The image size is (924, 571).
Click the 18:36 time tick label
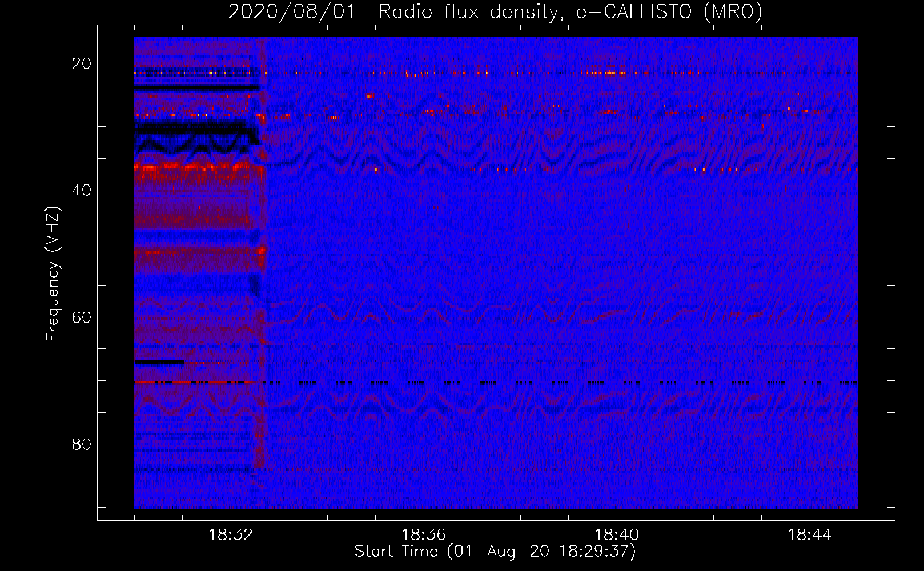click(424, 535)
